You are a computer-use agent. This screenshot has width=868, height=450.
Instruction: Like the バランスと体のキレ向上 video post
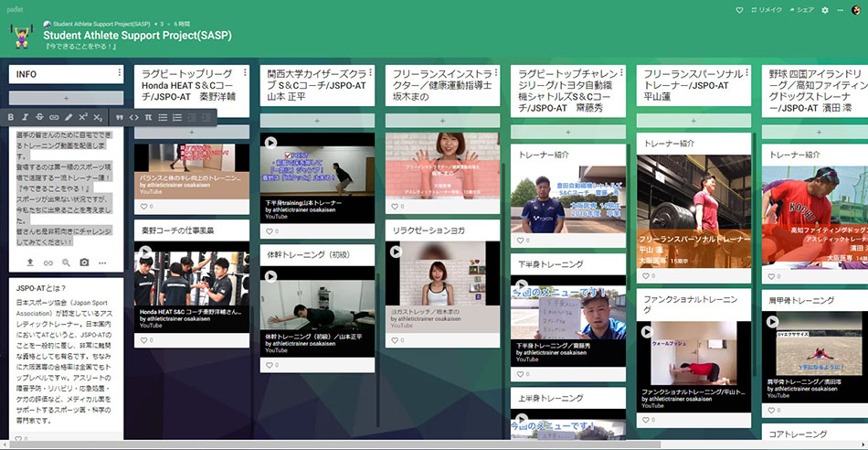(144, 207)
